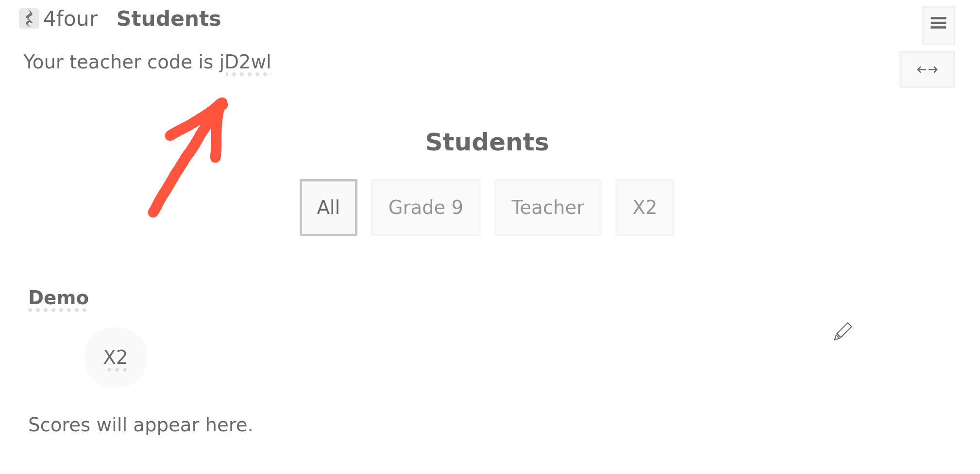Click the X2 badge under Demo
980x474 pixels.
point(116,358)
